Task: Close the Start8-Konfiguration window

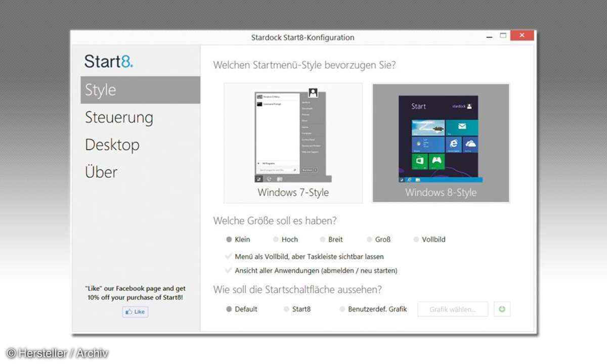Action: click(522, 35)
